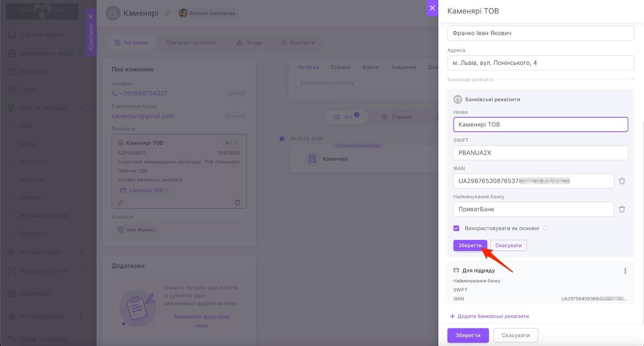Click the bottom Зберегти button in panel footer
Viewport: 644px width, 346px height.
tap(468, 335)
